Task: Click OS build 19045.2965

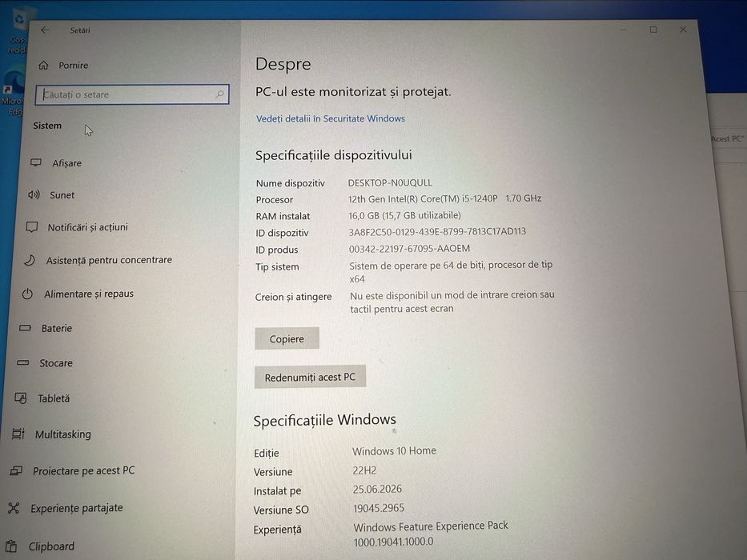Action: [x=379, y=508]
